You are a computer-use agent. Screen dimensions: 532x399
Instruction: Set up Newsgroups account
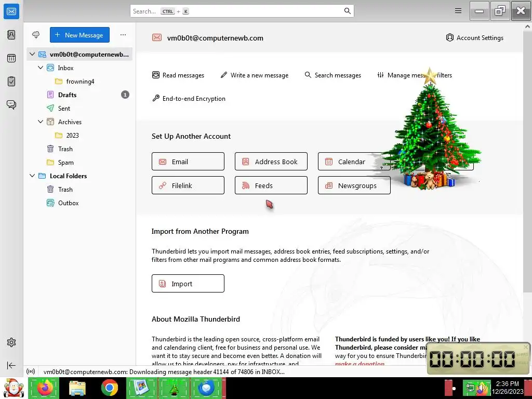click(x=354, y=185)
